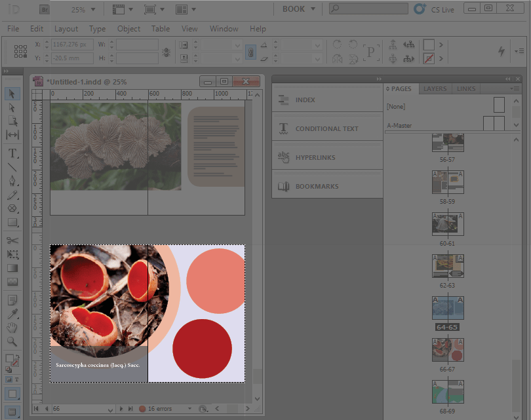The image size is (531, 420).
Task: Toggle constrain proportions chain-link icon
Action: [250, 52]
